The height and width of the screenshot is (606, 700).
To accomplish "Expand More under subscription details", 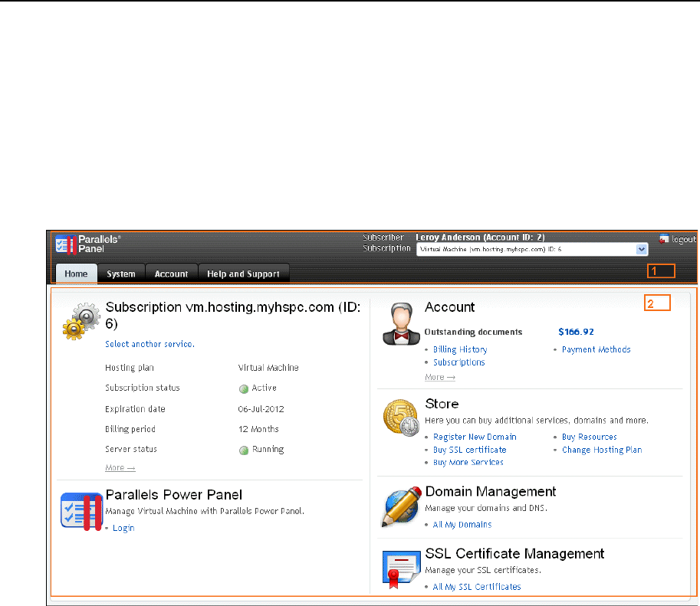I will pyautogui.click(x=120, y=467).
